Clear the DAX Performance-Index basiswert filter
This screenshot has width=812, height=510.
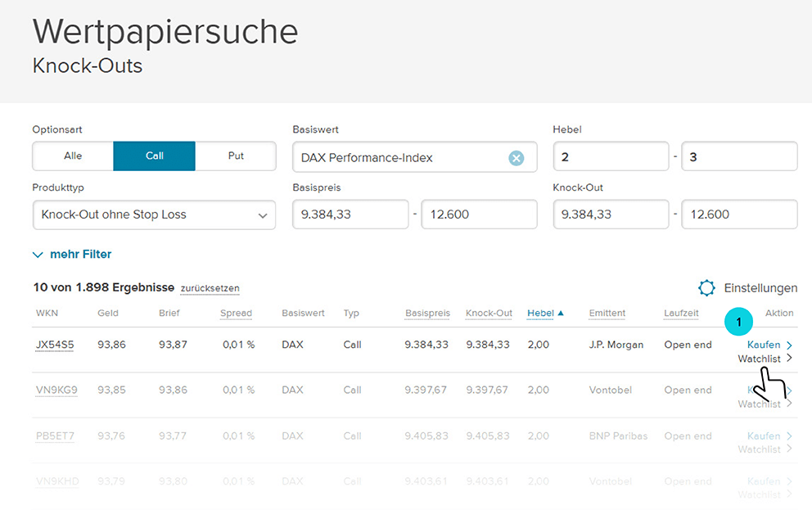coord(516,157)
